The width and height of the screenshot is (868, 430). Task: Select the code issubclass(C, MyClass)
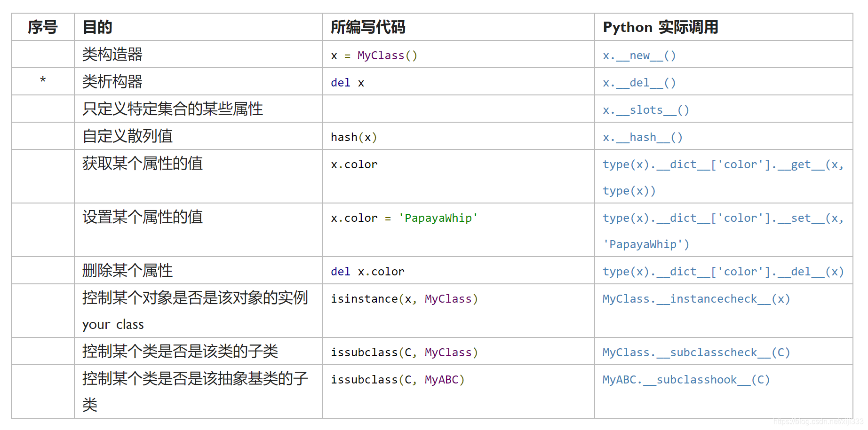[404, 352]
